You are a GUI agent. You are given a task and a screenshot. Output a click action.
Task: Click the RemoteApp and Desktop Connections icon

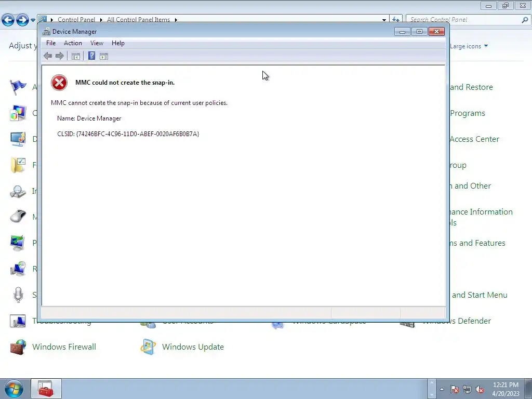coord(18,269)
